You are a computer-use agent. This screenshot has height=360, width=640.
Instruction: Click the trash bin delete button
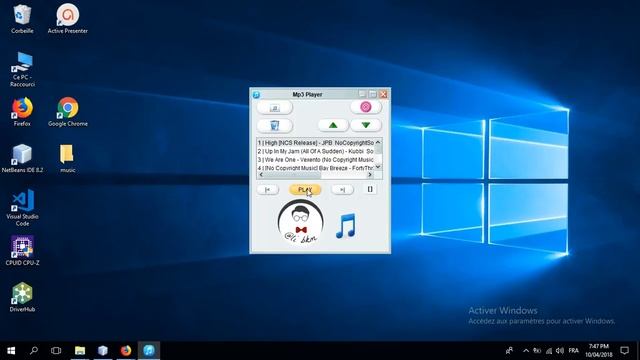(275, 125)
